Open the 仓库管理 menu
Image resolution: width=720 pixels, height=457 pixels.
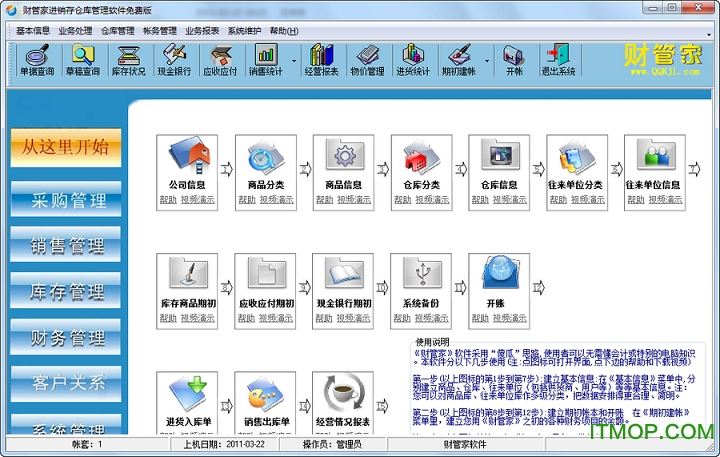pyautogui.click(x=118, y=31)
